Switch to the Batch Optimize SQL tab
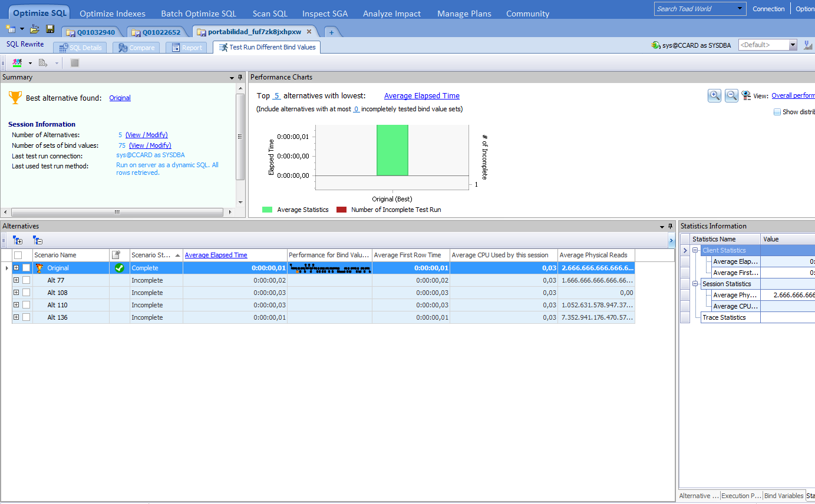Image resolution: width=815 pixels, height=504 pixels. (199, 14)
